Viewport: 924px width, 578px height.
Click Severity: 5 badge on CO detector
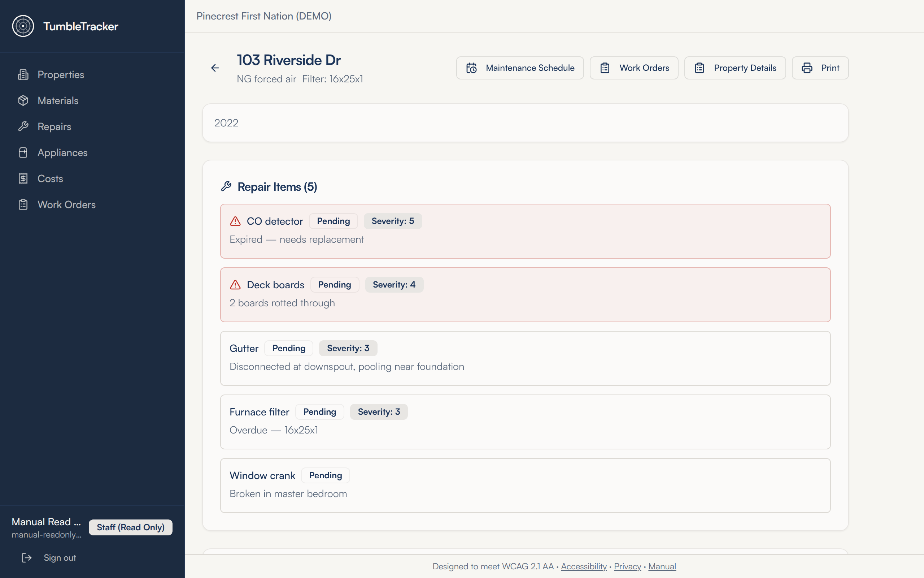(392, 221)
